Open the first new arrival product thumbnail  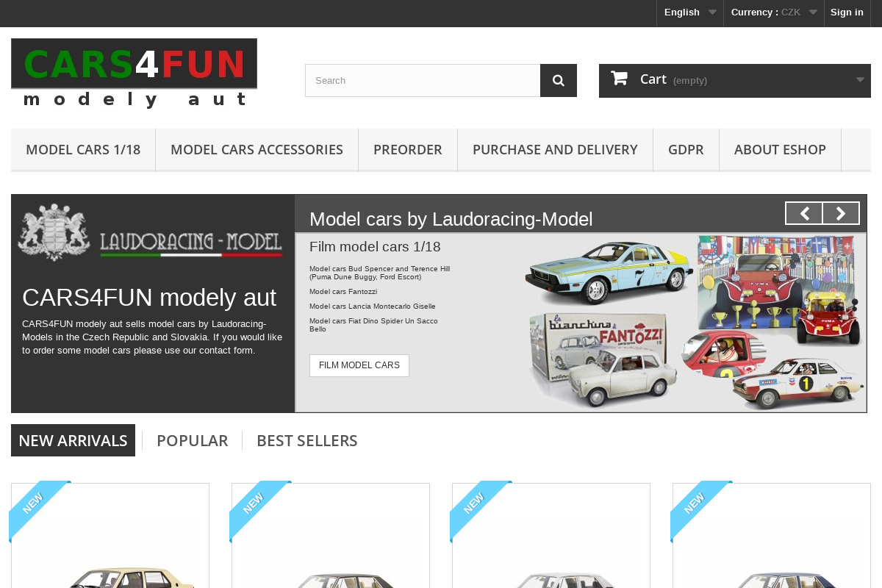click(x=110, y=536)
